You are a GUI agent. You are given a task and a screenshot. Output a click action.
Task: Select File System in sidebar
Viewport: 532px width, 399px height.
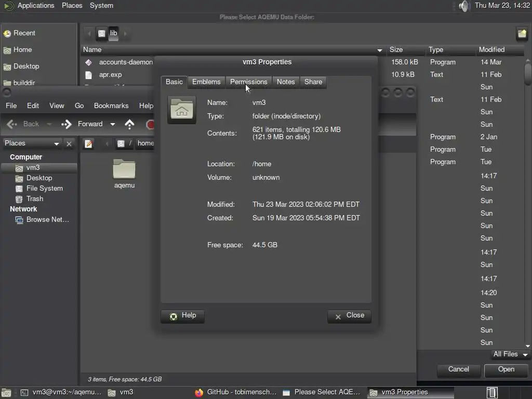tap(39, 188)
